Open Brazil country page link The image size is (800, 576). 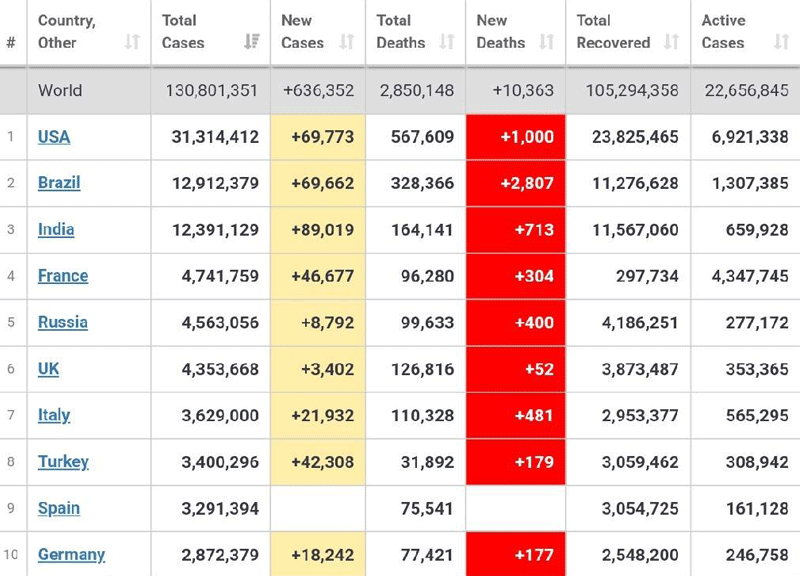pos(59,183)
